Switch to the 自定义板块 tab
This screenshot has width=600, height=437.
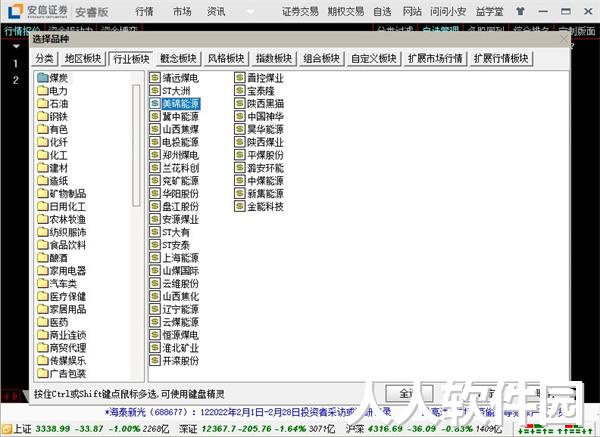tap(374, 59)
